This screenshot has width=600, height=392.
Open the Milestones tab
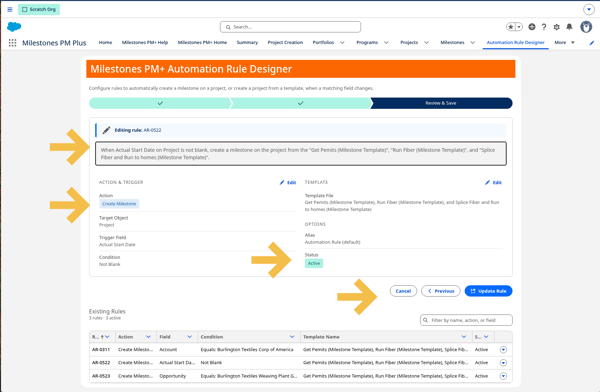pyautogui.click(x=452, y=42)
